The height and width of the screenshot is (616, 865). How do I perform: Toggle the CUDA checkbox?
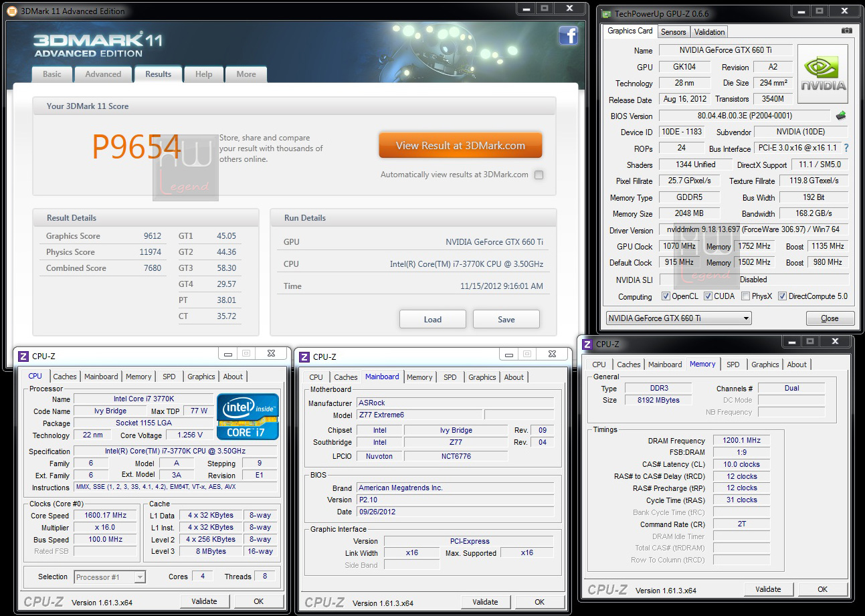(708, 296)
